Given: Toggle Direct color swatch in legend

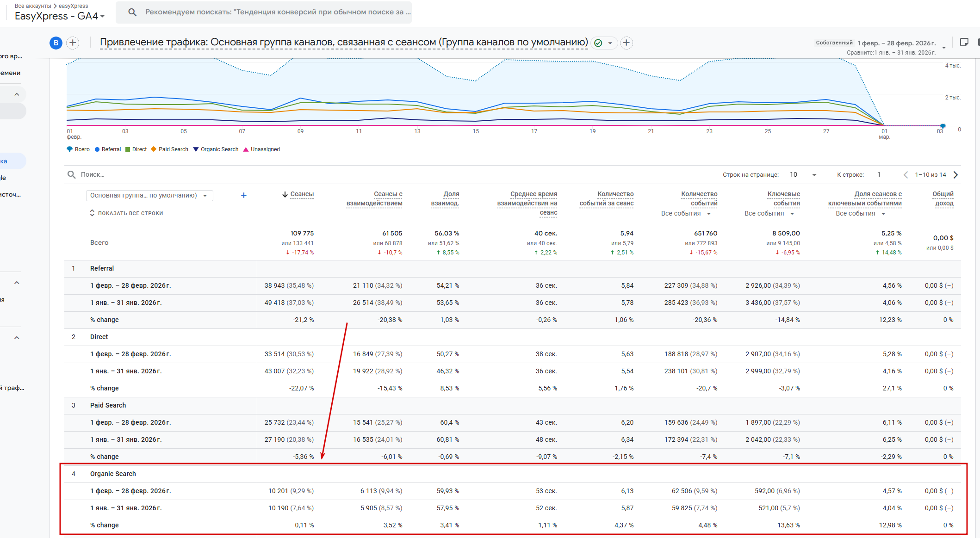Looking at the screenshot, I should [x=128, y=149].
